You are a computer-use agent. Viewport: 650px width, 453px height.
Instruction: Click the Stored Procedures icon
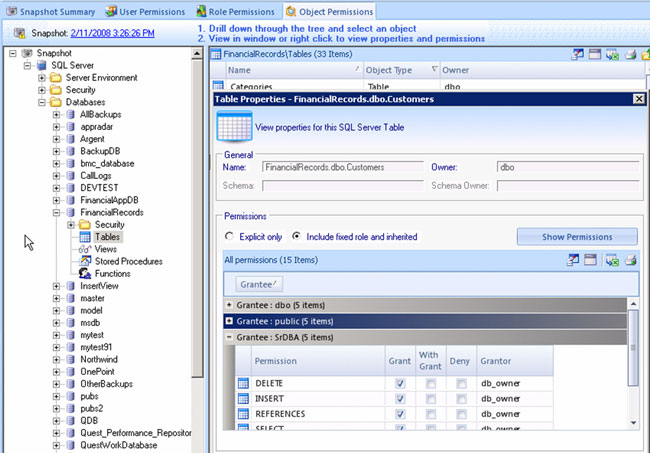click(x=85, y=261)
